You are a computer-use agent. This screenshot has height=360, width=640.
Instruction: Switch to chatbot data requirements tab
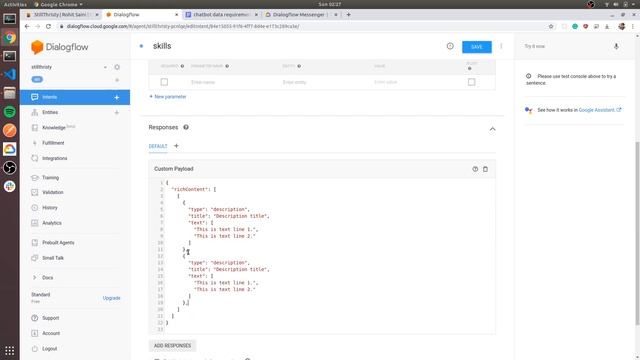pyautogui.click(x=221, y=15)
